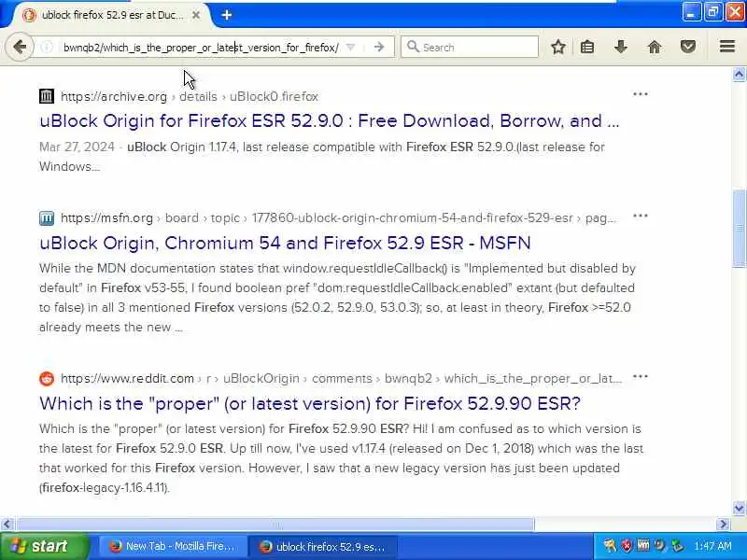The width and height of the screenshot is (747, 560).
Task: Click the first system tray icon
Action: pos(610,546)
